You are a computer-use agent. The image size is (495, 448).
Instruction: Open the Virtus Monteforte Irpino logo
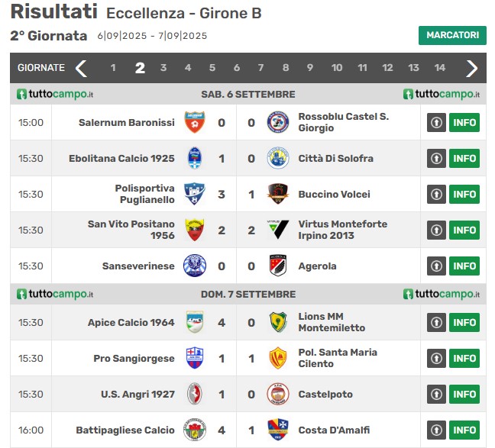pos(278,230)
